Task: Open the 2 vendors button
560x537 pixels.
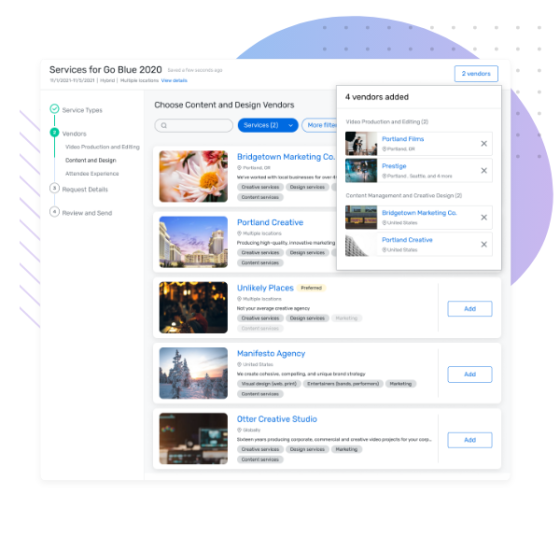Action: 476,74
